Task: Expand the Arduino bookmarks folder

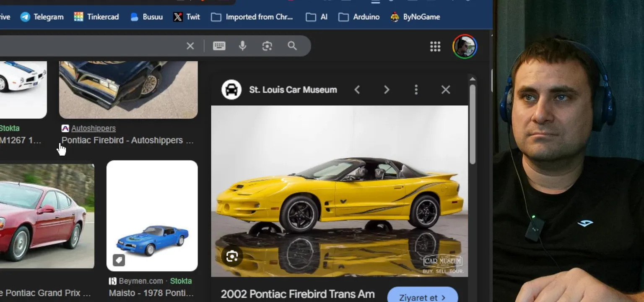Action: pos(359,17)
